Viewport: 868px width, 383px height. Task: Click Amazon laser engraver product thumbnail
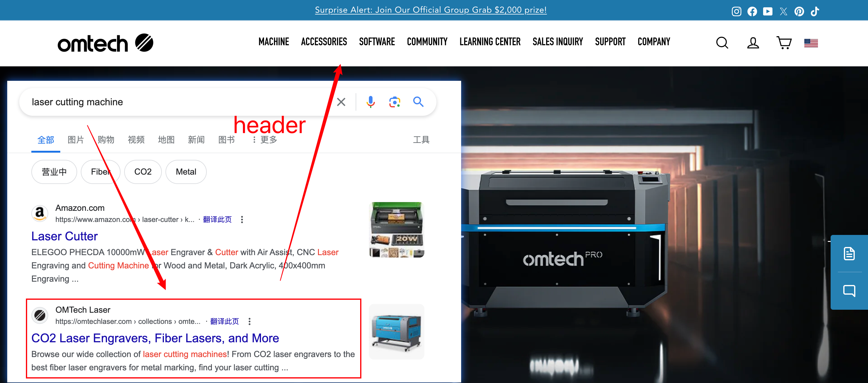click(x=397, y=229)
